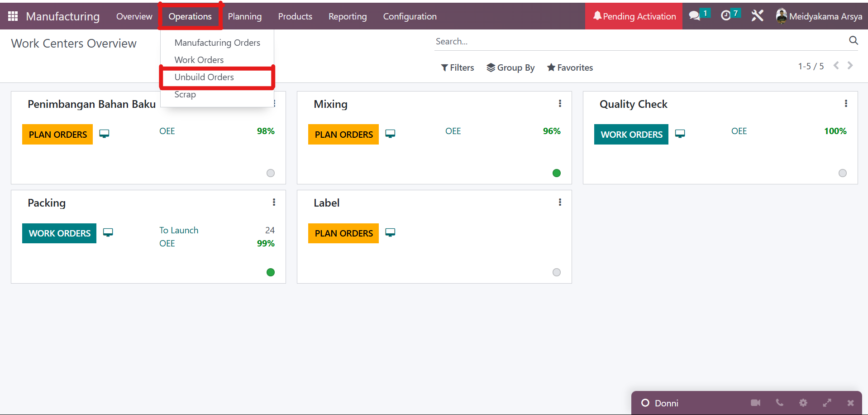Open the Reporting menu

tap(347, 16)
